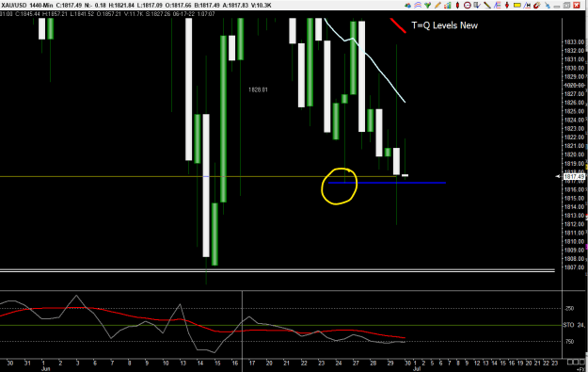
Task: Pick the diagonal line drawing tool
Action: (x=487, y=6)
